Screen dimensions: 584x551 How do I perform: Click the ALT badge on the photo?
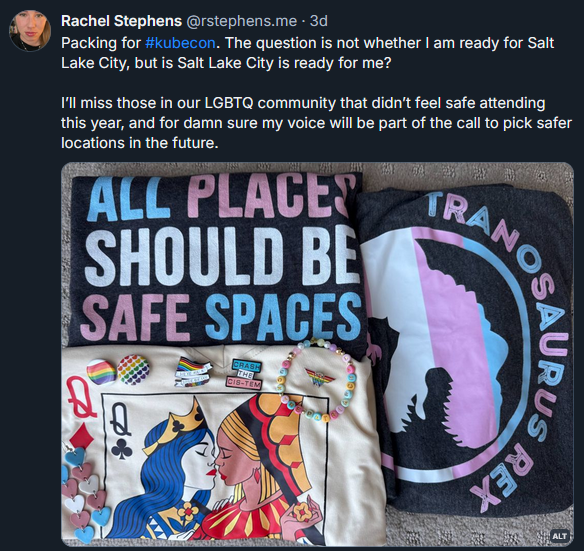click(559, 536)
